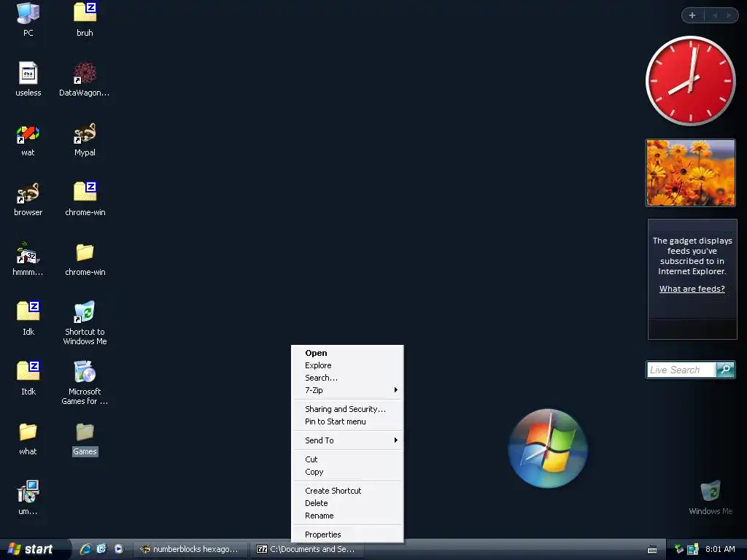The width and height of the screenshot is (747, 560).
Task: Click the Live Search magnifier button
Action: (725, 370)
